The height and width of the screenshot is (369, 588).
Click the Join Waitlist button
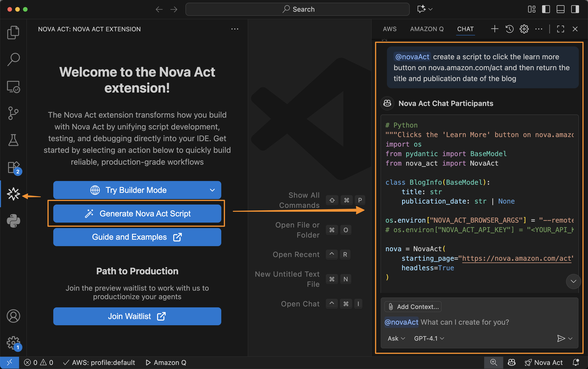[x=137, y=316]
